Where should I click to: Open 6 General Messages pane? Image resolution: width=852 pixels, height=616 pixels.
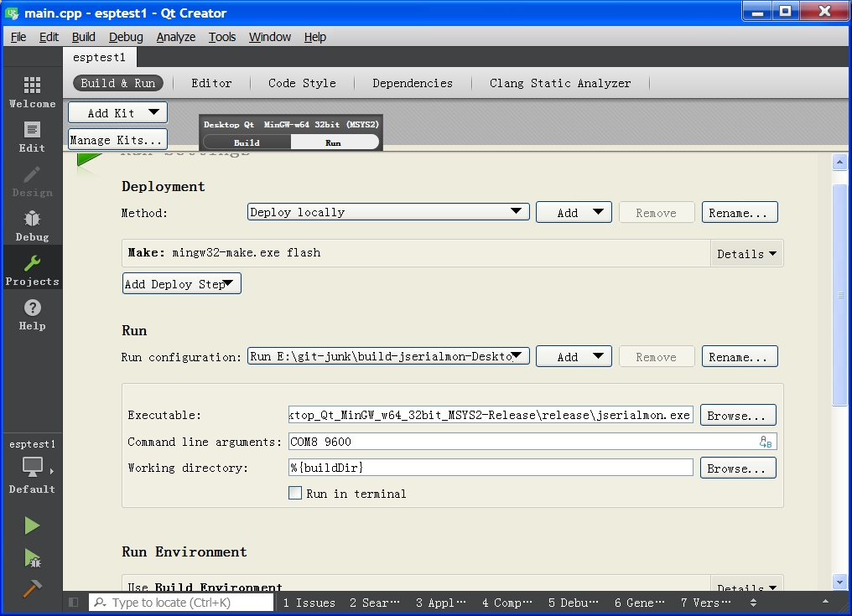tap(640, 603)
